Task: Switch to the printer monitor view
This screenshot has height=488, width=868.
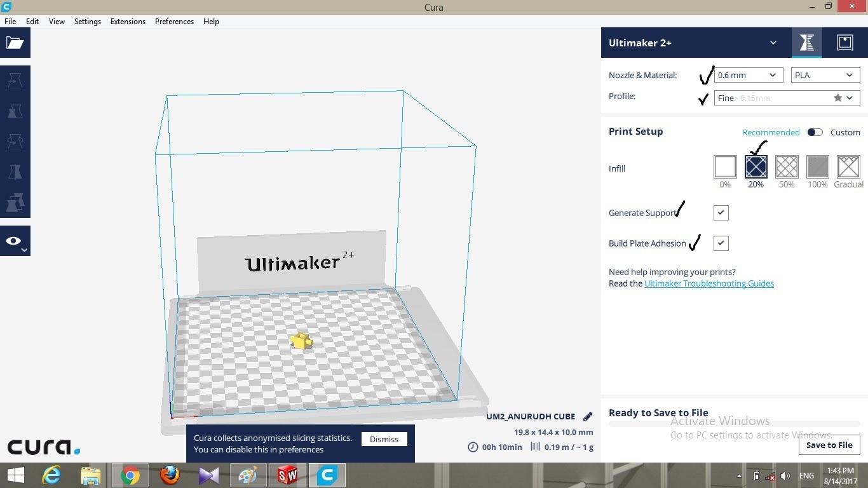Action: pos(845,43)
